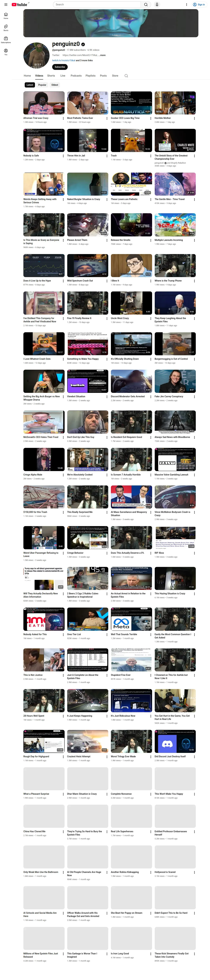
Task: Open the Posts tab
Action: [x=103, y=76]
